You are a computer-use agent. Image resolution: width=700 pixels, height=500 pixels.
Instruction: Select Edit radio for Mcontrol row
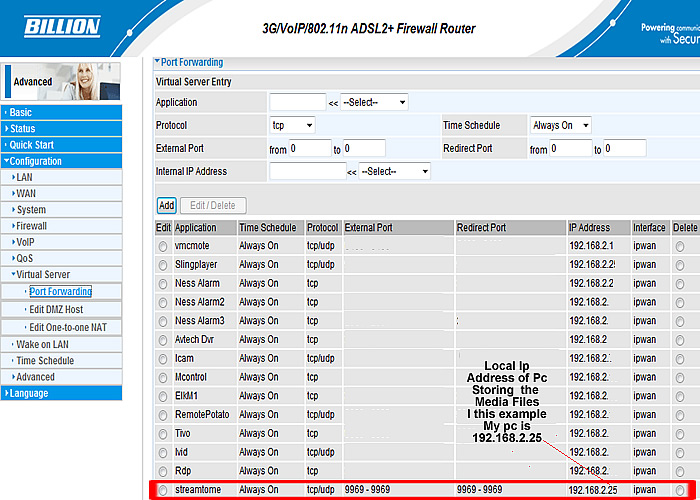point(163,378)
